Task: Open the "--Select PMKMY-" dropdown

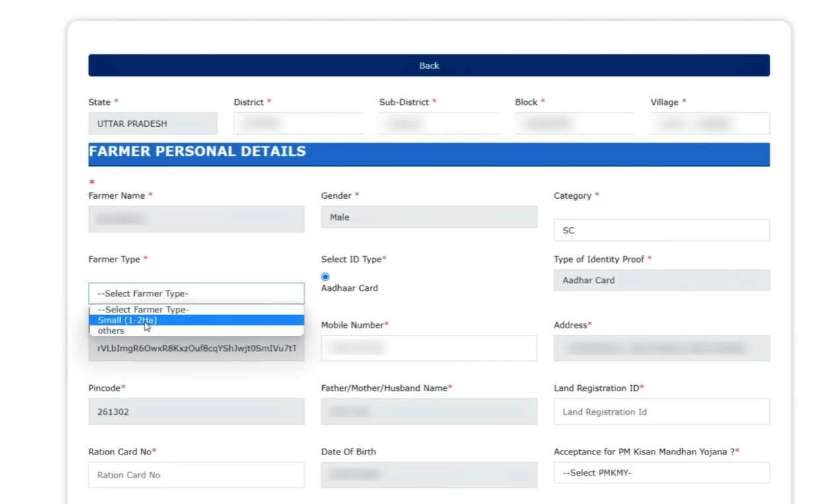Action: pyautogui.click(x=661, y=472)
